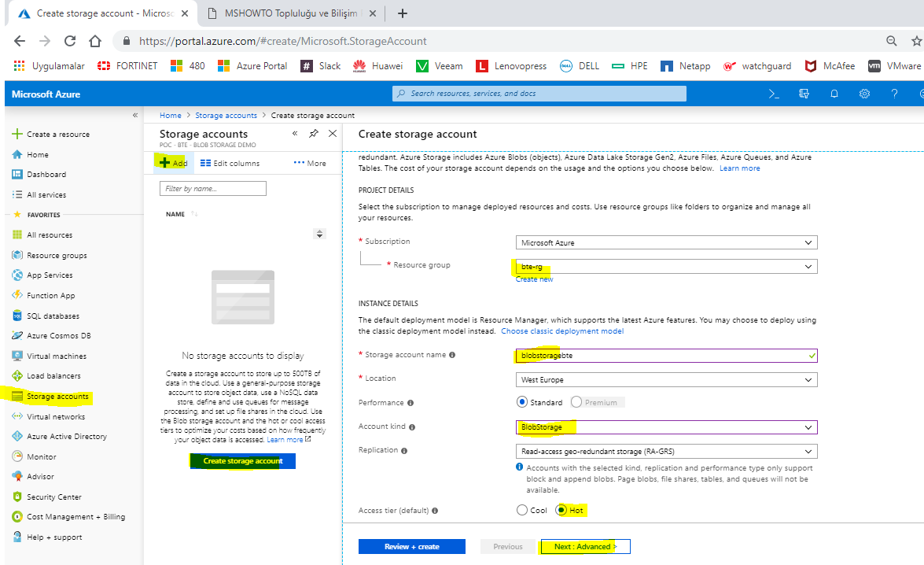The height and width of the screenshot is (565, 924).
Task: Focus the Azure search resources box
Action: click(539, 93)
